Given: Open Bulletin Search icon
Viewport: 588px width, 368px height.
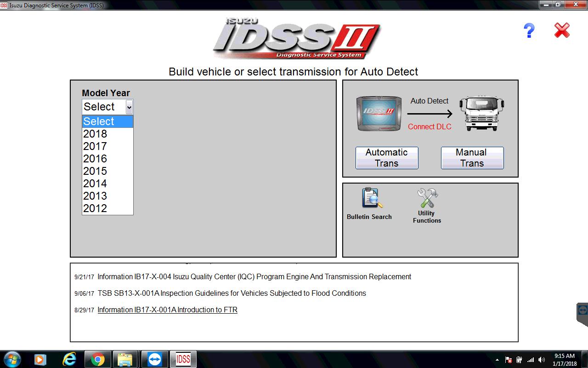Looking at the screenshot, I should point(372,198).
